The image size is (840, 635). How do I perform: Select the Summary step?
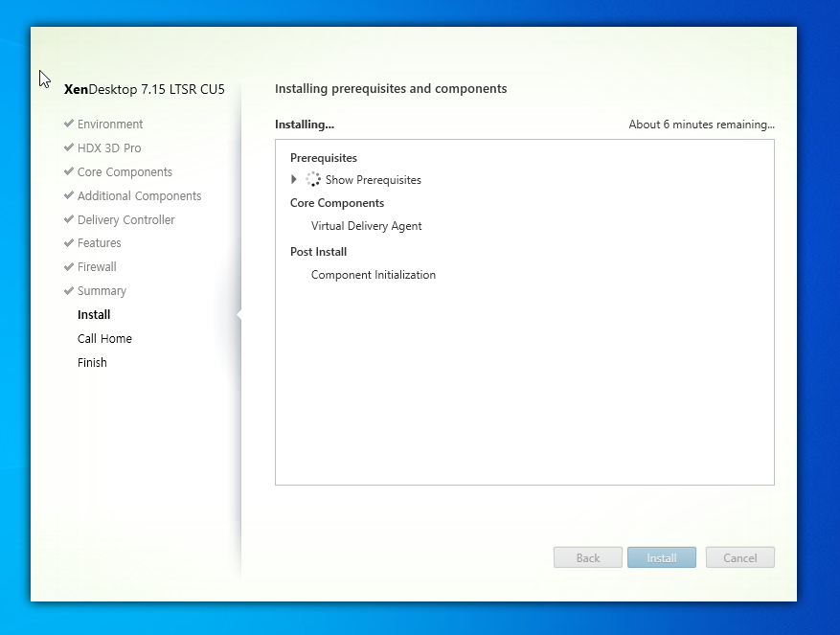[x=102, y=291]
